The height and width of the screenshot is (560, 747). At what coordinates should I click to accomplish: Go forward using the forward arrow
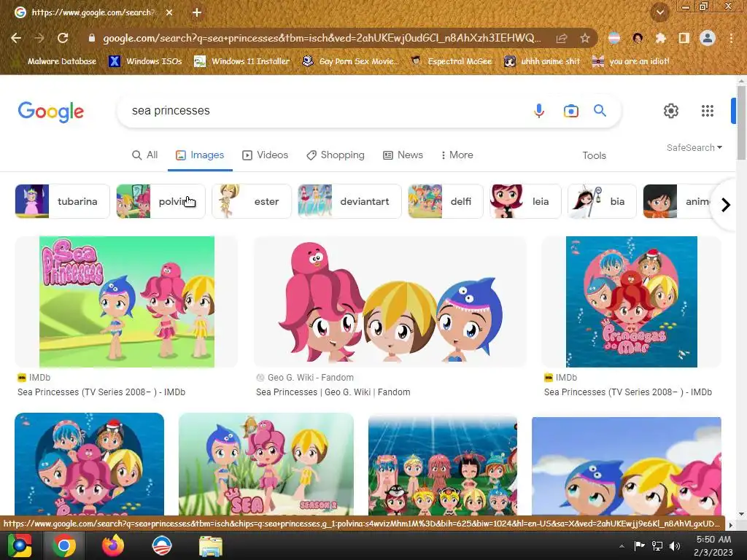click(39, 38)
